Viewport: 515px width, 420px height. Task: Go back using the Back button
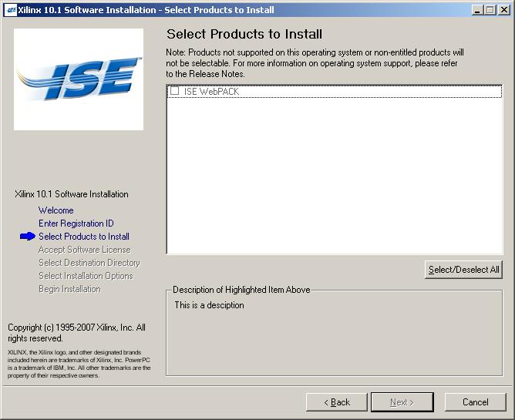coord(337,402)
